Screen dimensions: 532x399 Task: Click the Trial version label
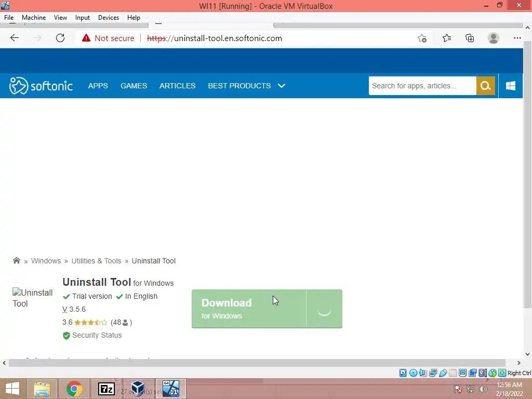click(92, 296)
